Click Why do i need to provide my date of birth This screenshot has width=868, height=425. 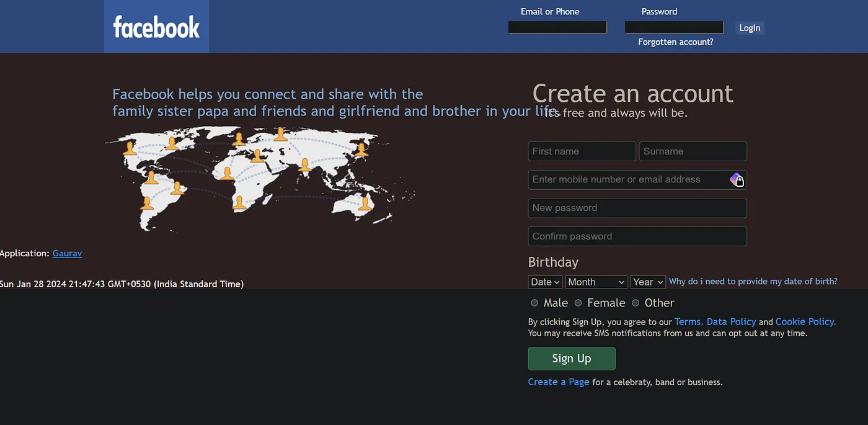point(753,282)
